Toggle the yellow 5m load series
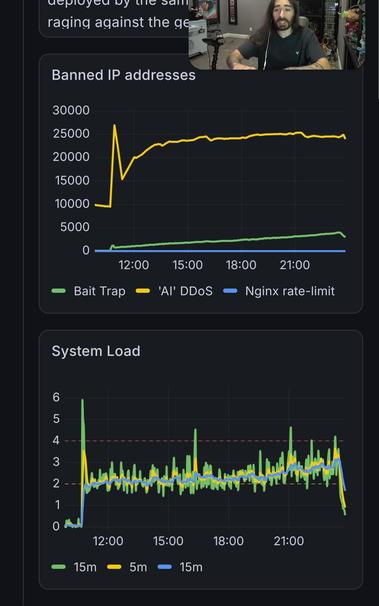The height and width of the screenshot is (606, 379). click(127, 567)
